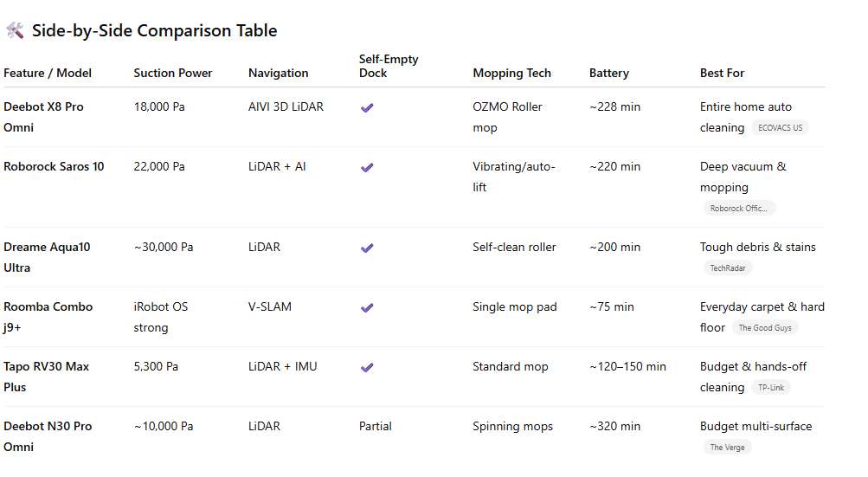Click the Roomba Combo j9+ self-empty checkmark

click(367, 307)
